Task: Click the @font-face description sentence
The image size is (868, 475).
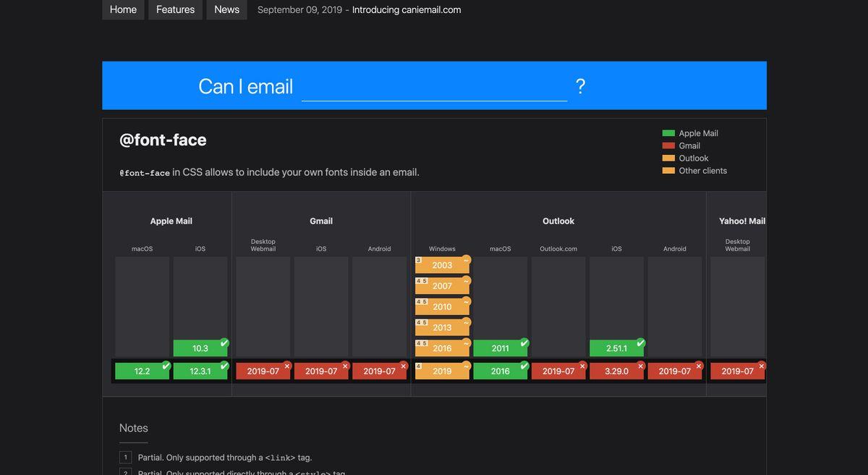Action: click(x=269, y=172)
